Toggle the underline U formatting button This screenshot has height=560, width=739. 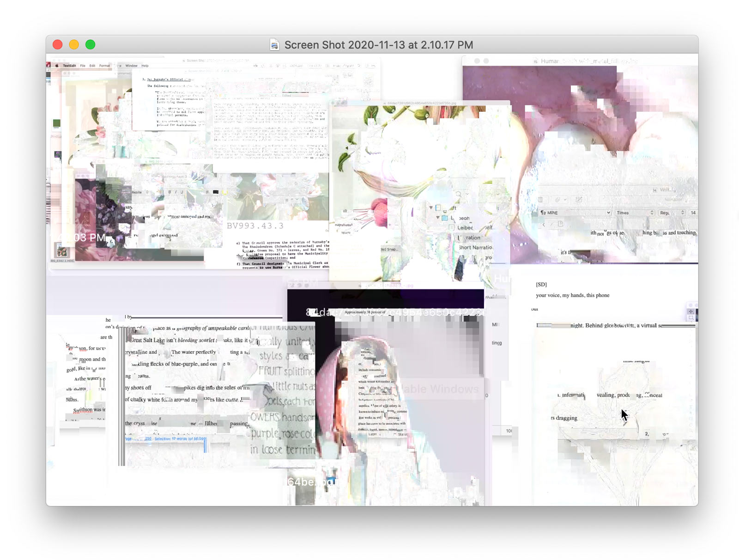[182, 192]
